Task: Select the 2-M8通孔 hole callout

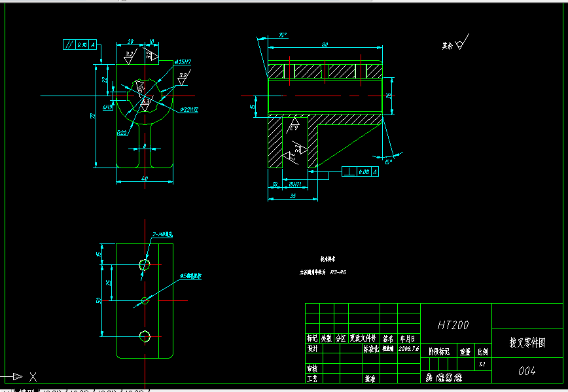Action: tap(162, 235)
